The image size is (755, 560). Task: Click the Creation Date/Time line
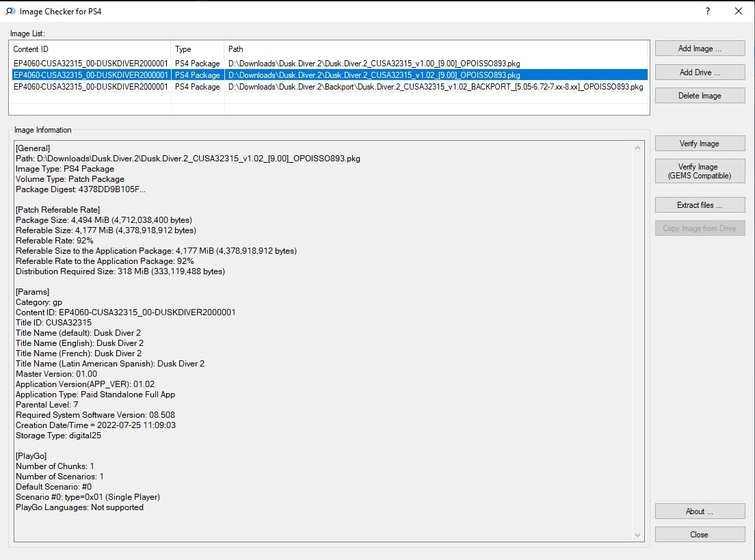[x=96, y=425]
